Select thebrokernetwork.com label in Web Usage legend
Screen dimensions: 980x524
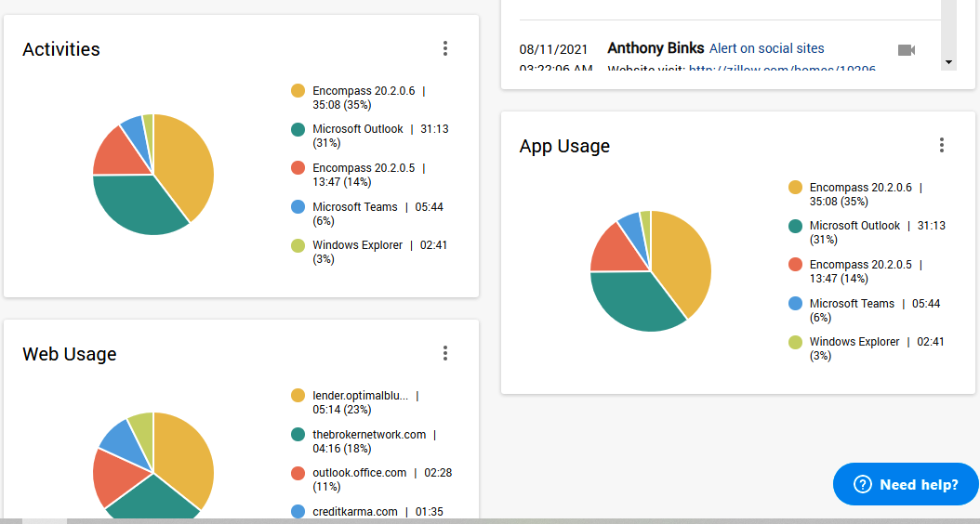369,434
